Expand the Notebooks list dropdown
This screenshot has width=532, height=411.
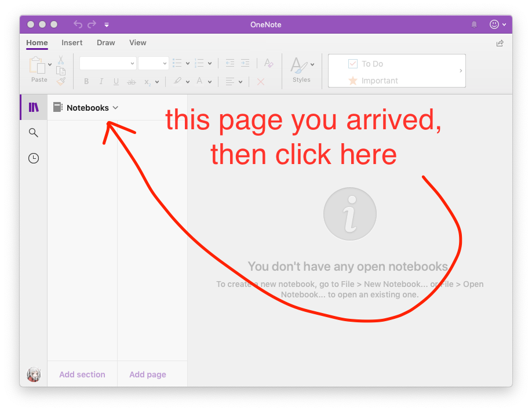116,108
